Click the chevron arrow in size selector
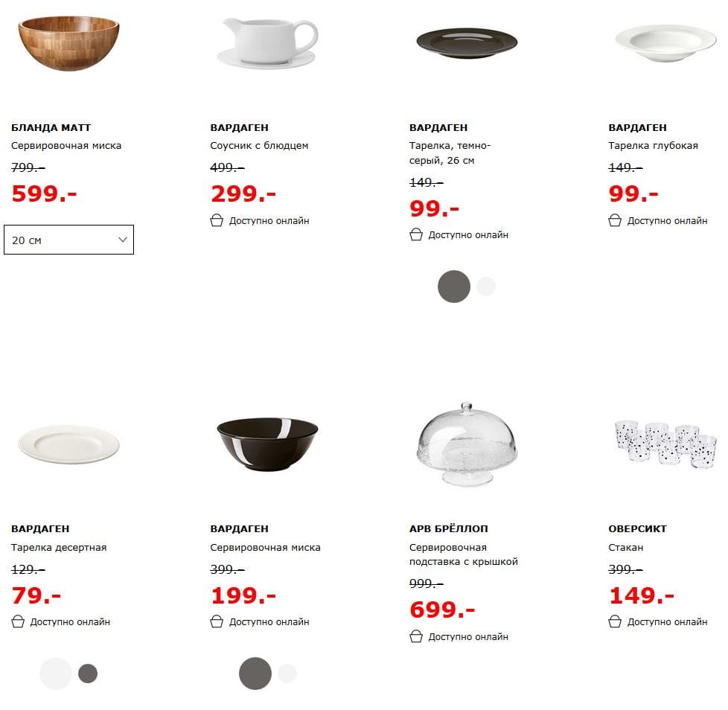 click(x=123, y=240)
